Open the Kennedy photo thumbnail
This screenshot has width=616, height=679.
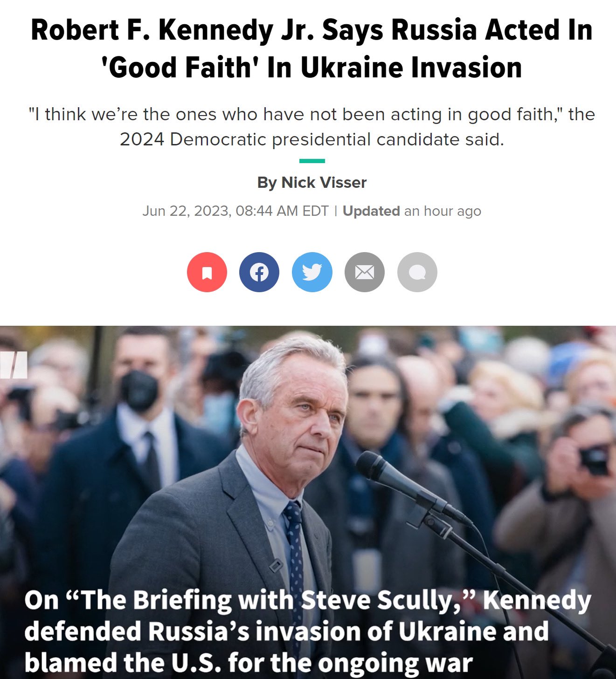(308, 502)
